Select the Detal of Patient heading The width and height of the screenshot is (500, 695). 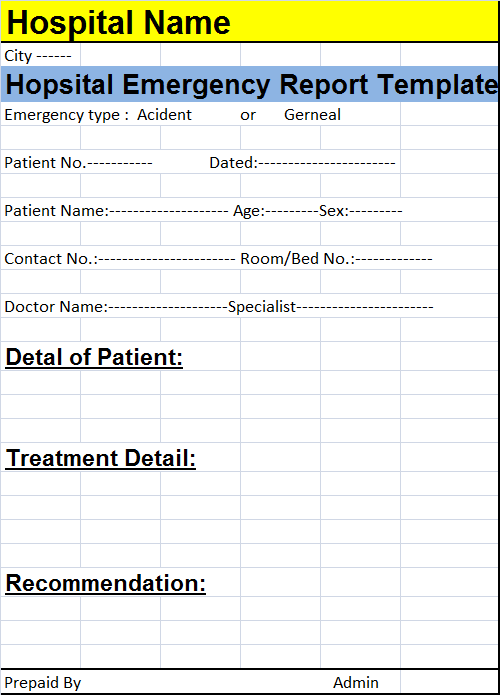click(x=94, y=357)
